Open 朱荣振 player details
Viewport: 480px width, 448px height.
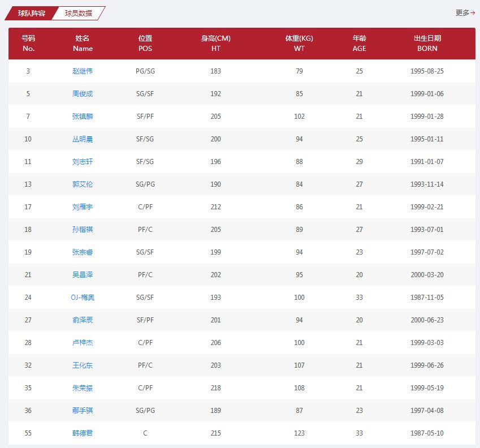click(x=83, y=388)
